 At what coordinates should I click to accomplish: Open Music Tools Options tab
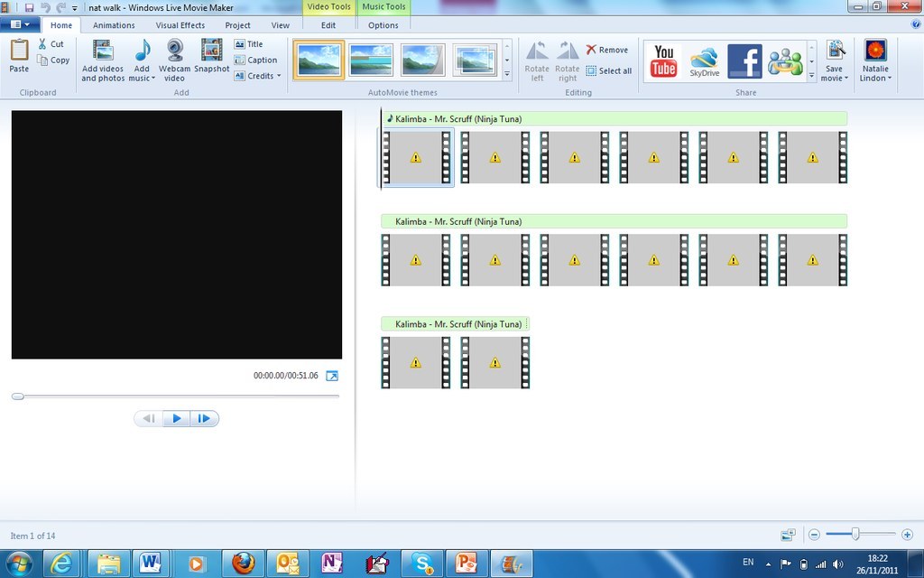tap(383, 25)
